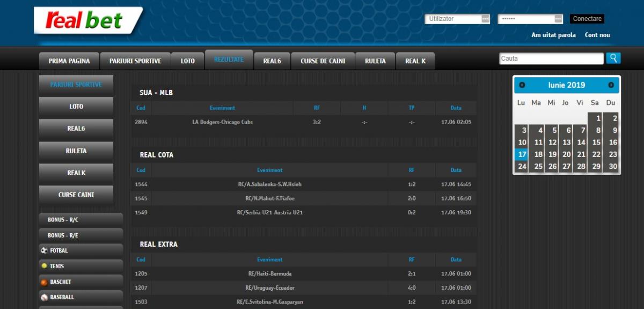The image size is (644, 309).
Task: Click the basketball icon beside Baschet
Action: point(44,282)
